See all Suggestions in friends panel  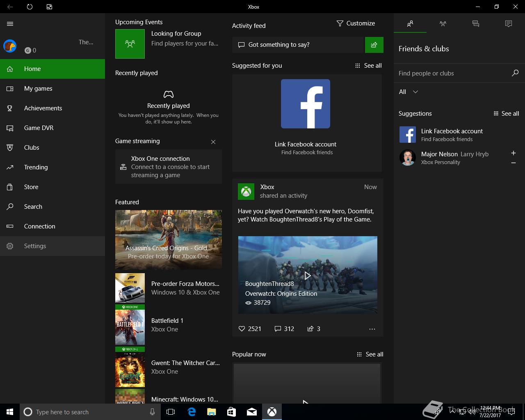(x=506, y=114)
